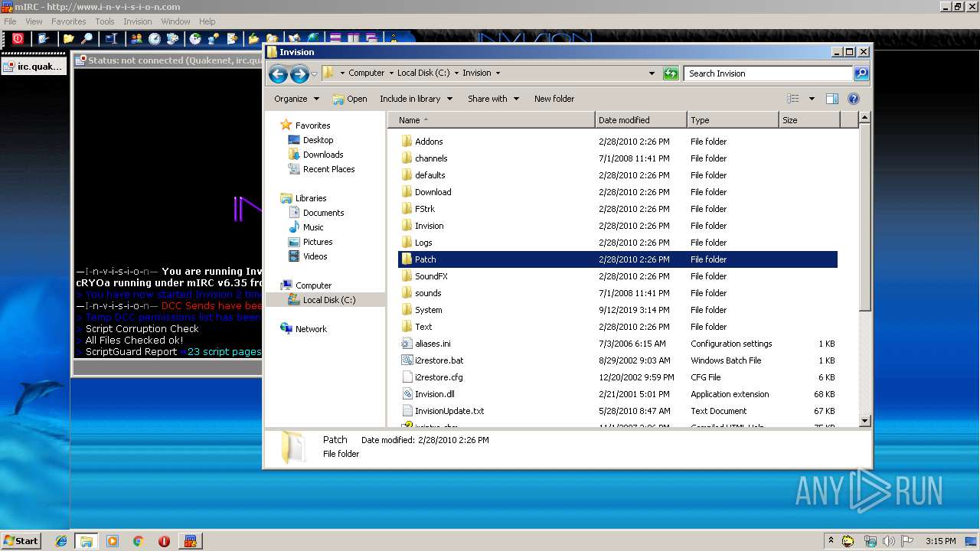980x551 pixels.
Task: Go back in the Invision Explorer window
Action: [278, 73]
